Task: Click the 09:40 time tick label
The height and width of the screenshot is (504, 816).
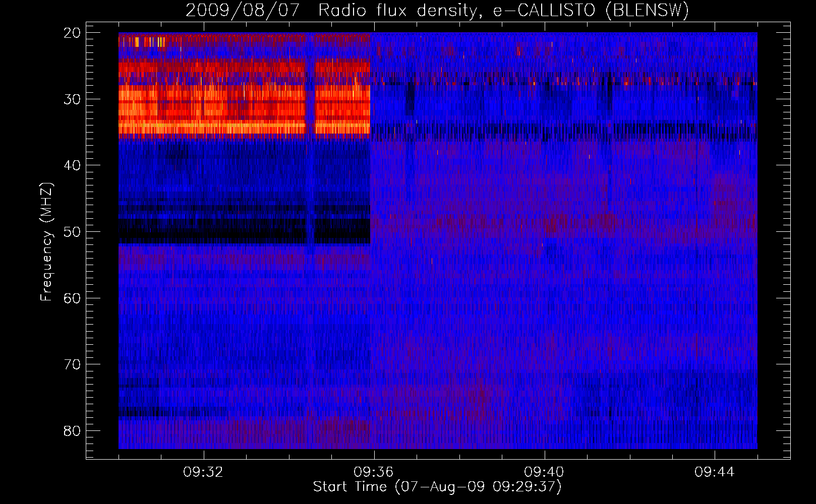Action: point(544,472)
